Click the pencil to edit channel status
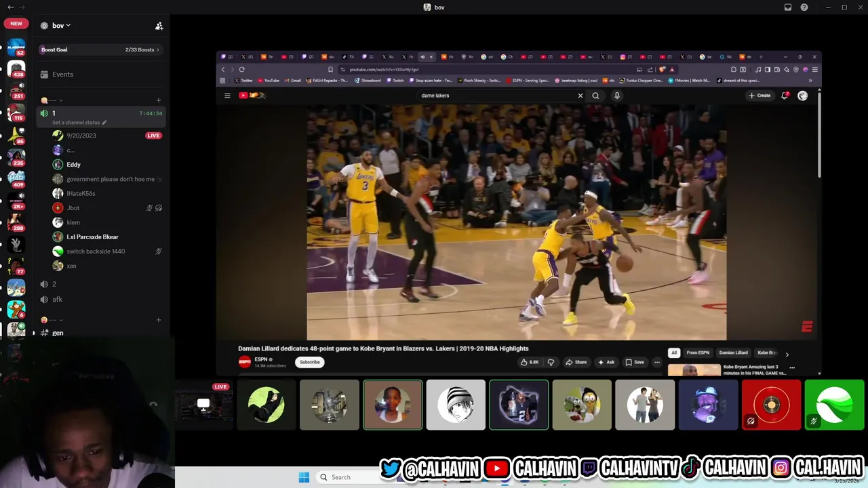Screen dimensions: 868x488 [104, 123]
